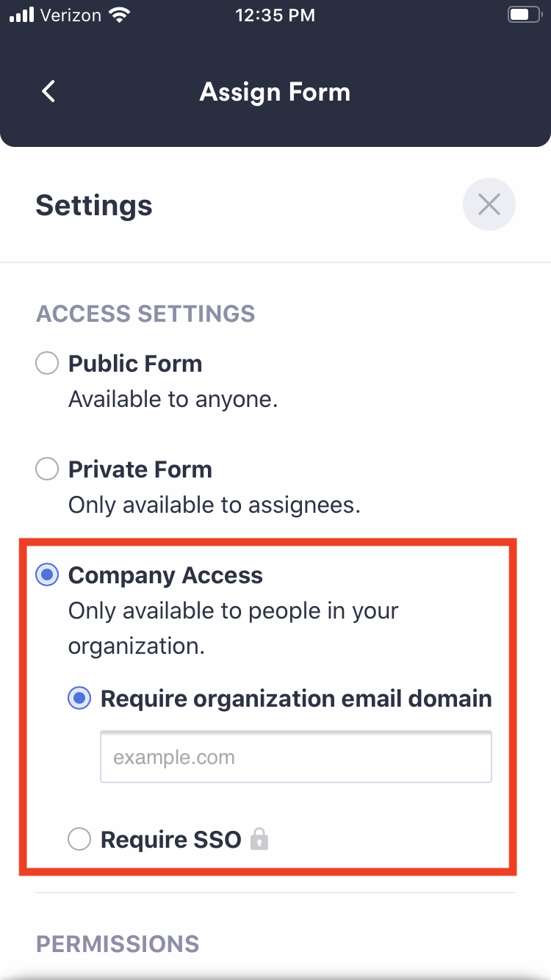Enable the Require SSO option
The height and width of the screenshot is (980, 551).
coord(79,839)
